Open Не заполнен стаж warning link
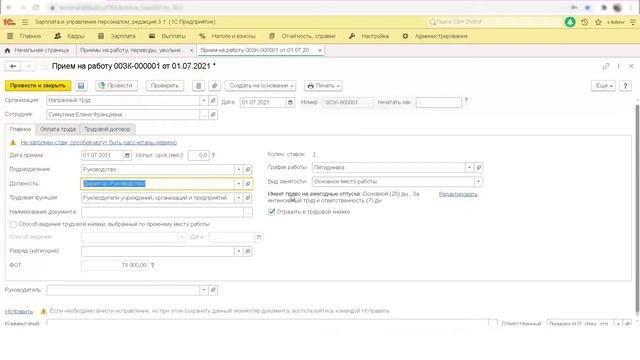This screenshot has width=640, height=360. (x=99, y=142)
